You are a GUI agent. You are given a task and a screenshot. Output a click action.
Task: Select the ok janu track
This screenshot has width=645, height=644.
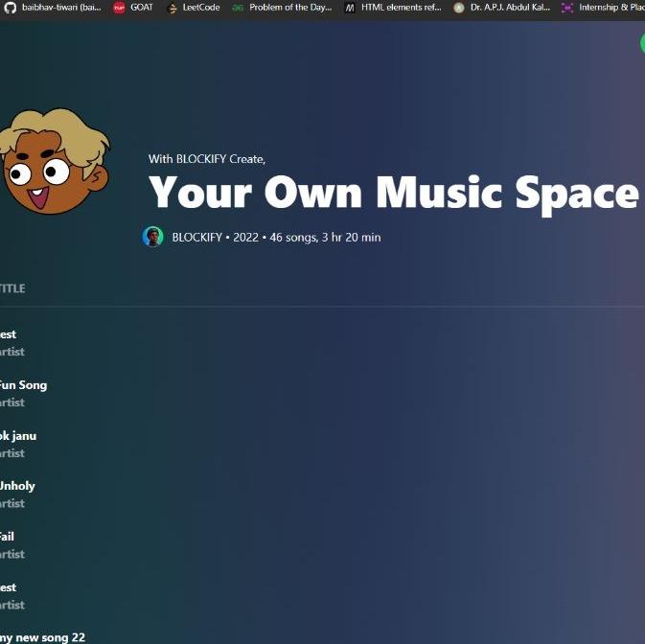pos(18,436)
